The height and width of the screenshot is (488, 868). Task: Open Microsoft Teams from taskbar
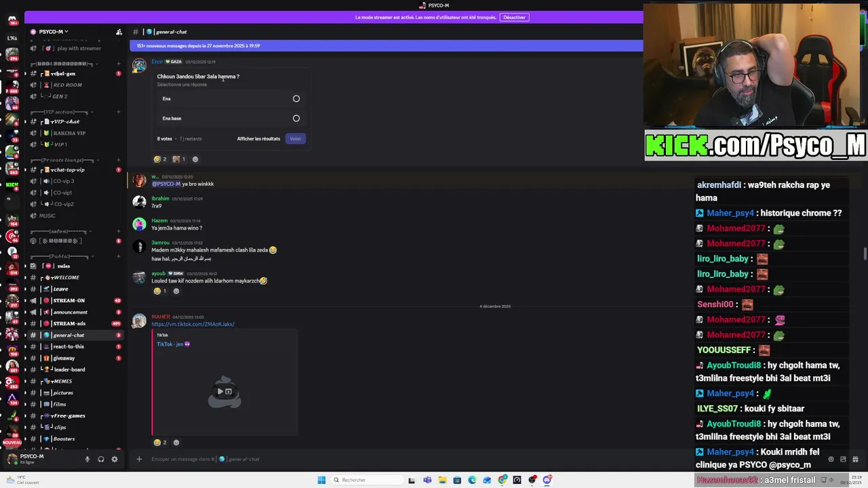[427, 480]
